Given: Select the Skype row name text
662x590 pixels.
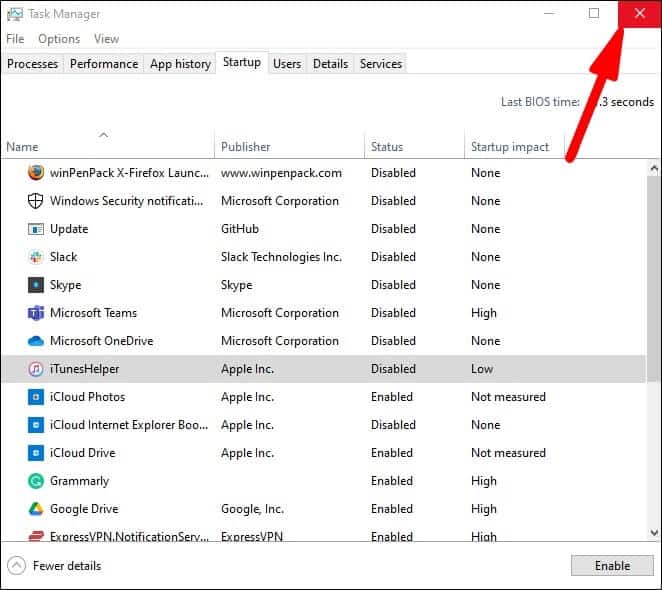Looking at the screenshot, I should (x=65, y=285).
